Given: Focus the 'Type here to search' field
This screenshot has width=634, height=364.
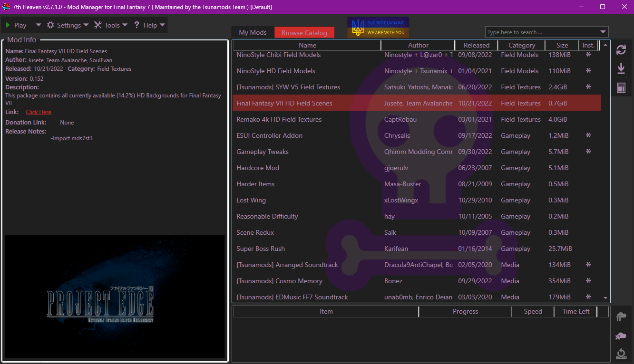Looking at the screenshot, I should (x=542, y=32).
